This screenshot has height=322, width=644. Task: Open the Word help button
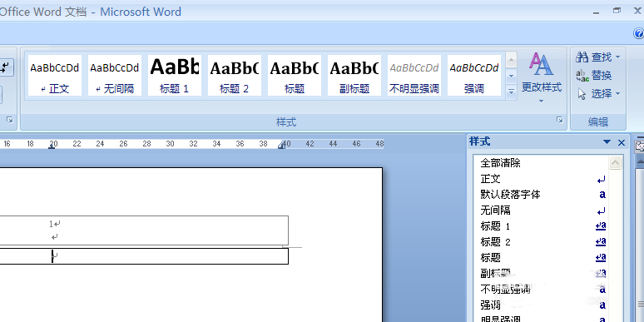point(639,33)
